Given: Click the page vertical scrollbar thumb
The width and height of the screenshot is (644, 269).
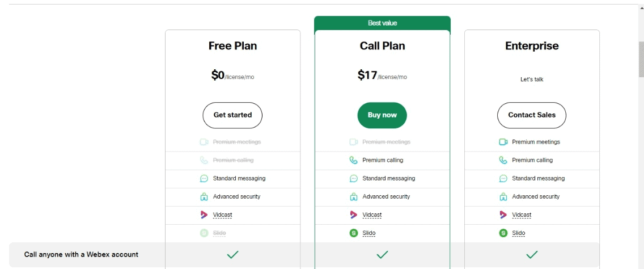Looking at the screenshot, I should click(x=641, y=59).
